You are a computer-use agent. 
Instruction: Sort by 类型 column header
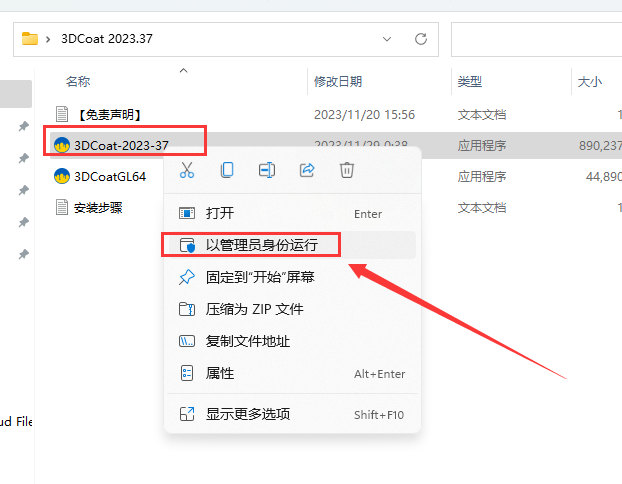coord(470,82)
